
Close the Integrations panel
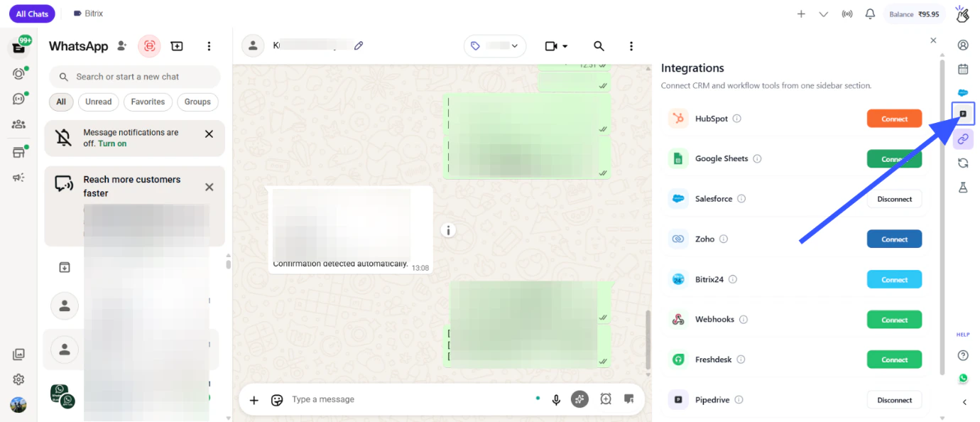(x=933, y=40)
